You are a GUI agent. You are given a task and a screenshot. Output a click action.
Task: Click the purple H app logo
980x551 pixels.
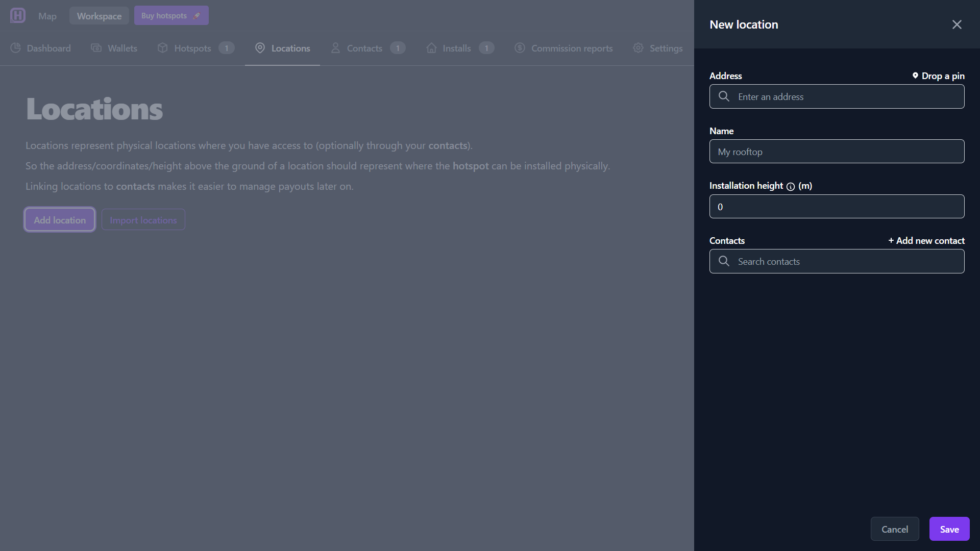[x=18, y=15]
